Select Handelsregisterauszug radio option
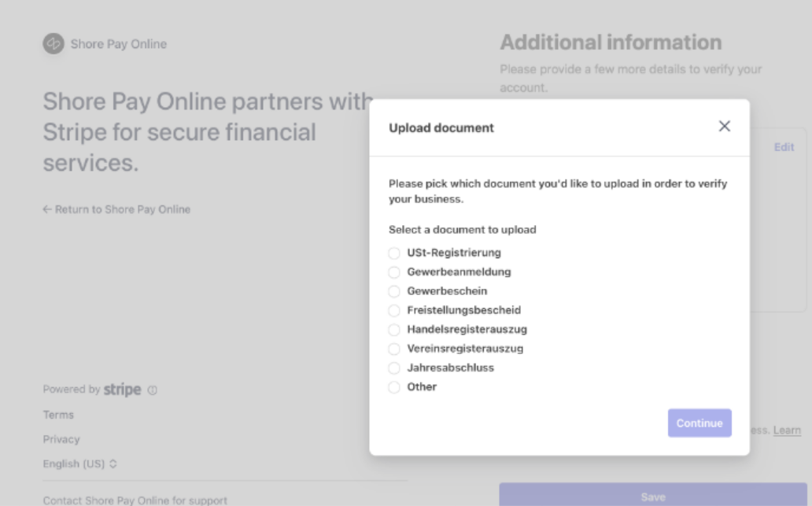 (394, 330)
